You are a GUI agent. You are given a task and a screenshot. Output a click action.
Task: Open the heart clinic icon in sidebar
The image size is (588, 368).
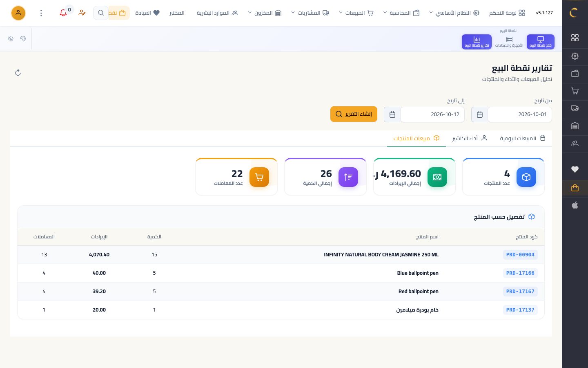point(575,169)
